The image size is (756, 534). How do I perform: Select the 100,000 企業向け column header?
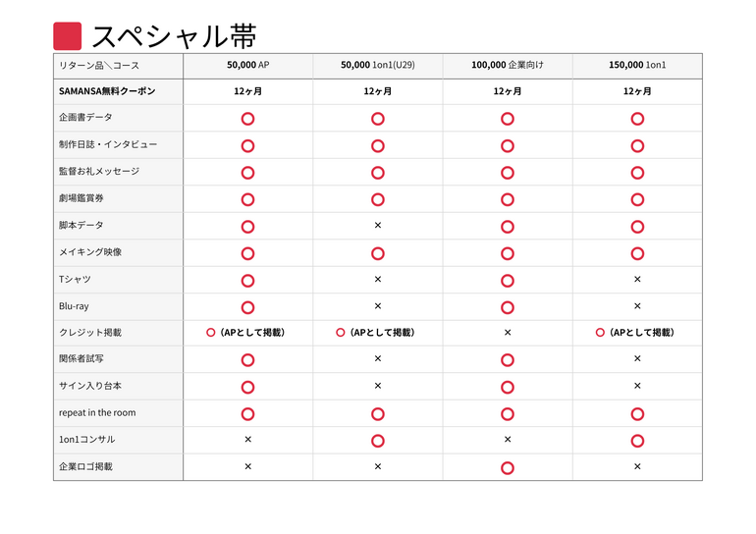click(x=508, y=66)
